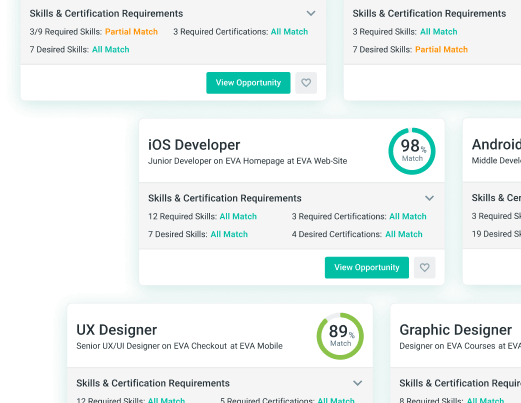Click 'Senior UX/UI Designer on EVA Checkout' subtitle
Image resolution: width=521 pixels, height=403 pixels.
[x=179, y=346]
